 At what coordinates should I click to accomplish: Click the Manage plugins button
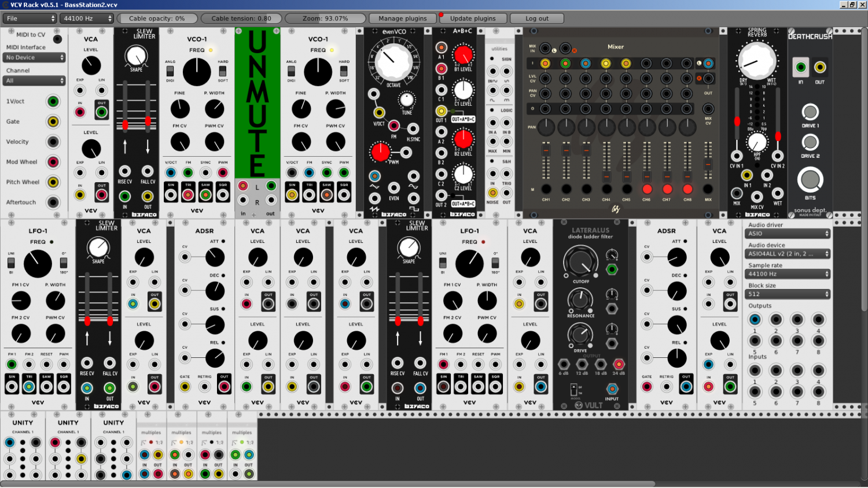403,19
